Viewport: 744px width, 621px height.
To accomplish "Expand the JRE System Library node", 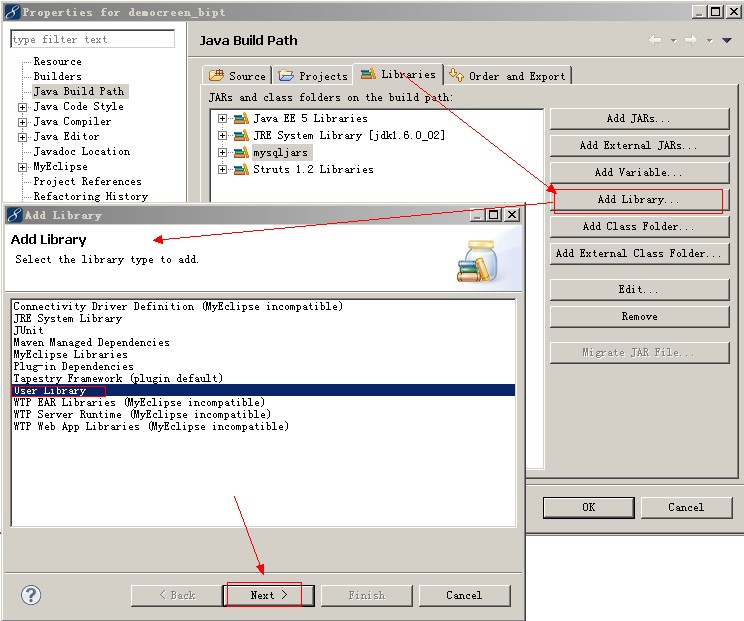I will tap(223, 135).
